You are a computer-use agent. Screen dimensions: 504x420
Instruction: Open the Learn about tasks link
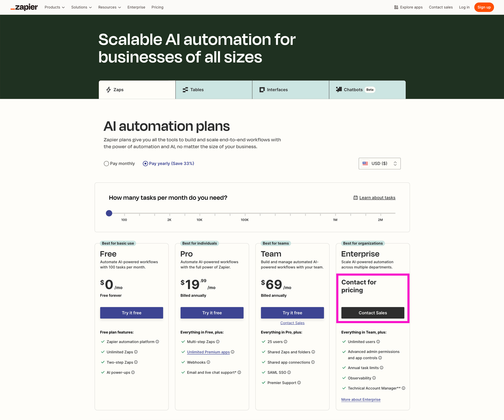coord(377,198)
